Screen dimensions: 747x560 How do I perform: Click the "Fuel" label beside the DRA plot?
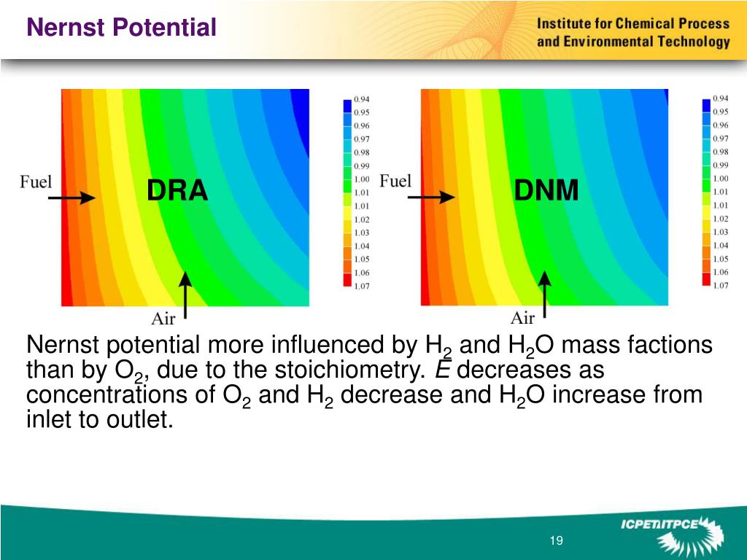(x=36, y=182)
